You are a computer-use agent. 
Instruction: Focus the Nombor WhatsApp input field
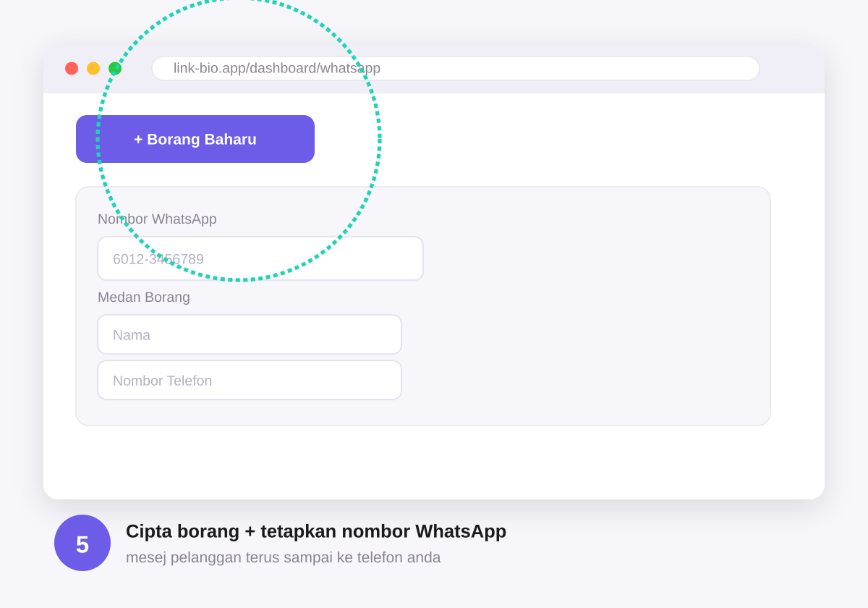point(260,258)
